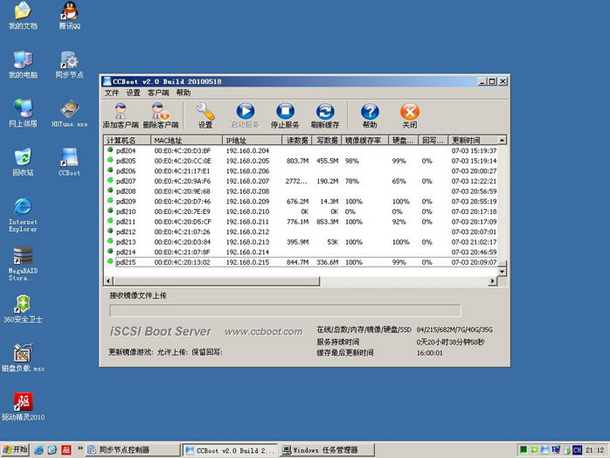Click the red Driver Genius quick launch icon
Viewport: 610px width, 458px height.
(x=67, y=450)
